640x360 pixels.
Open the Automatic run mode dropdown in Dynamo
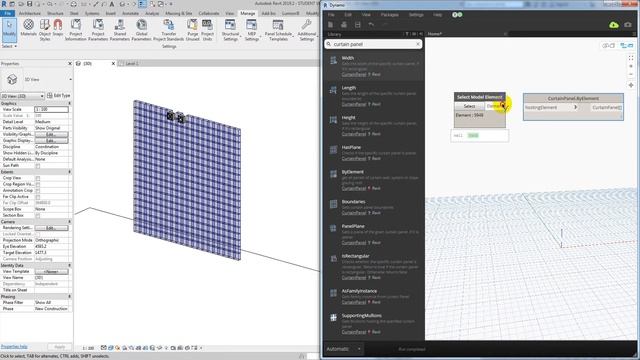coord(344,349)
